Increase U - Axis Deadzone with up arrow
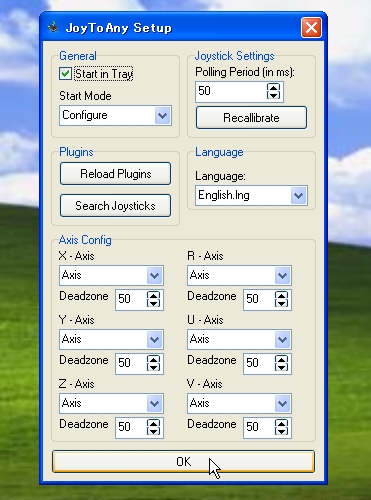The width and height of the screenshot is (371, 500). pyautogui.click(x=281, y=359)
